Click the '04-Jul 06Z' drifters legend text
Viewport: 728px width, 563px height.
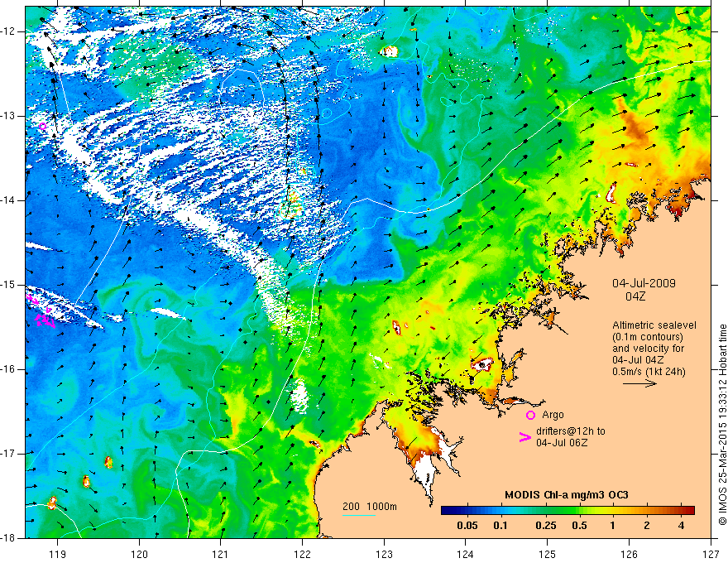(562, 443)
